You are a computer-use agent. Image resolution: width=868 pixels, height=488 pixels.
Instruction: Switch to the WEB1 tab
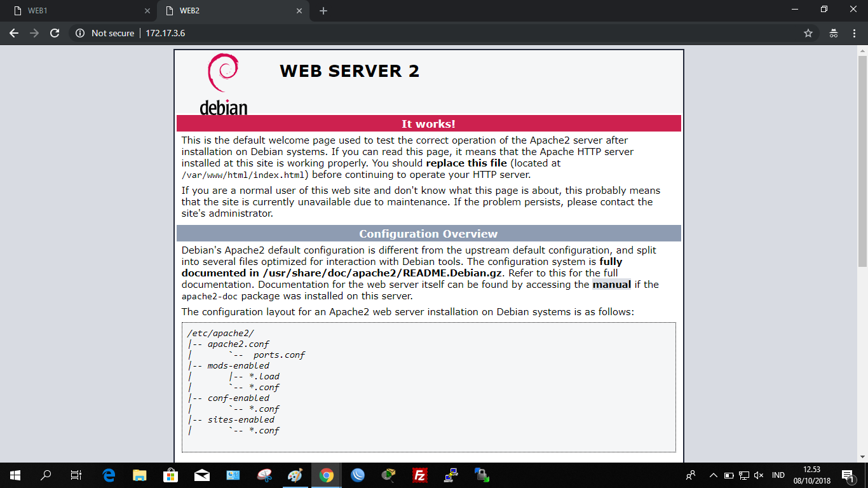coord(79,11)
